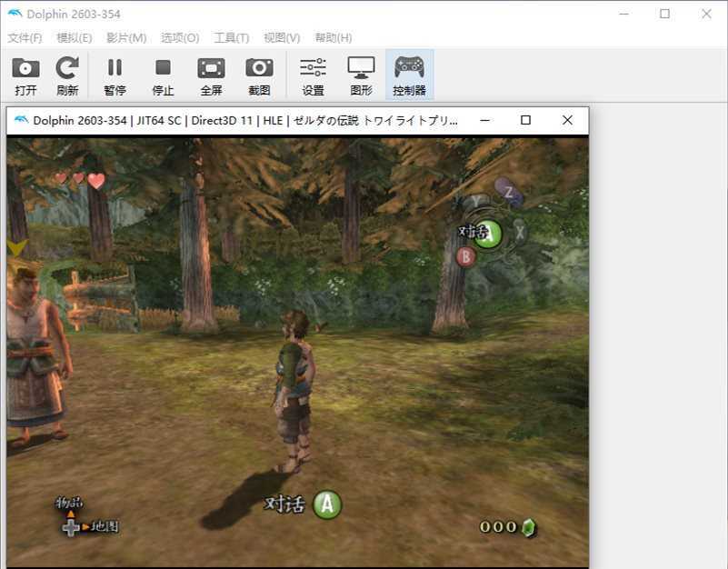Click the Dolphin logo in main title bar

pyautogui.click(x=15, y=14)
